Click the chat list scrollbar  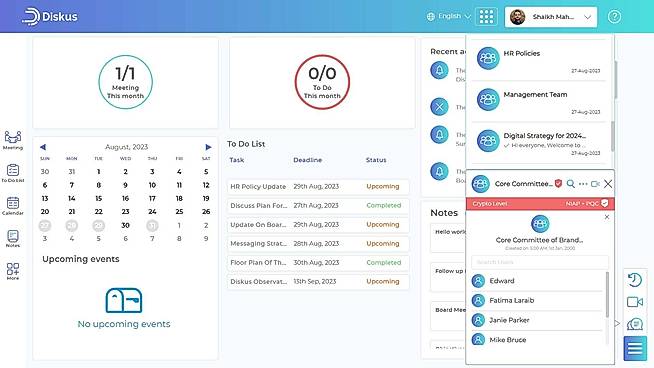coord(613,136)
